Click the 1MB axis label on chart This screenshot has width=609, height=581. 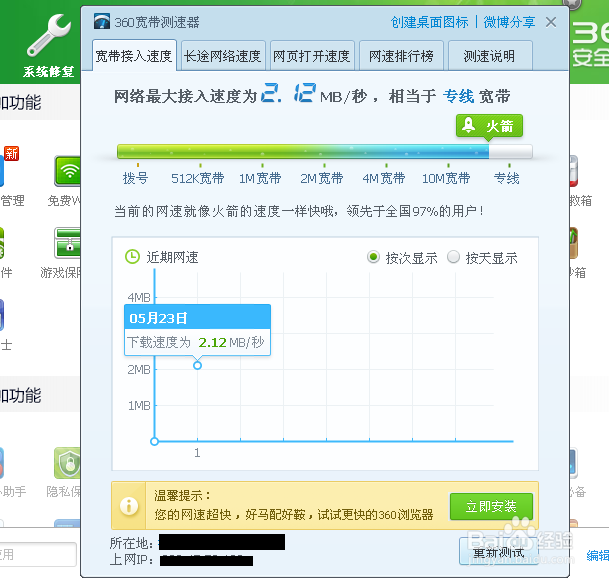click(139, 405)
